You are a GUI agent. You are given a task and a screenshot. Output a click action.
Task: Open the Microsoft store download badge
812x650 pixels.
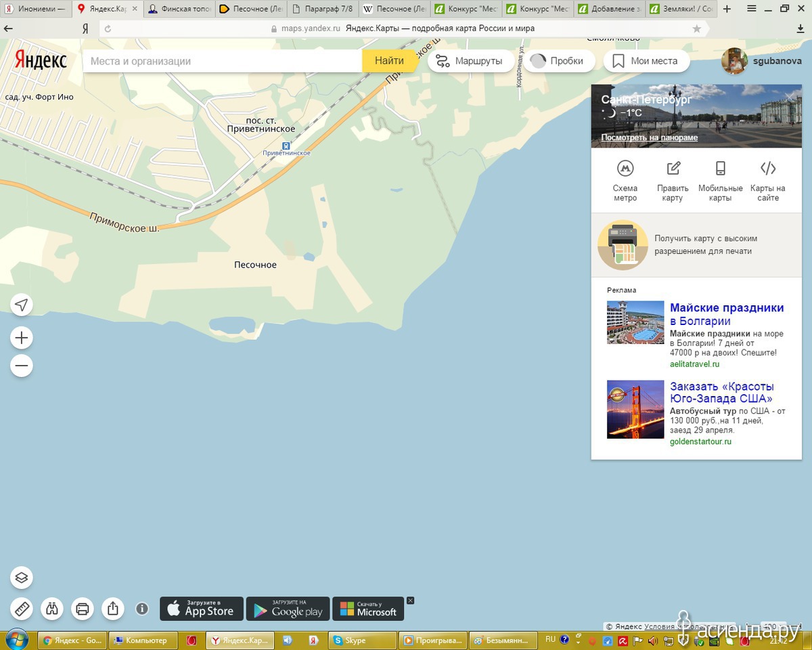368,609
